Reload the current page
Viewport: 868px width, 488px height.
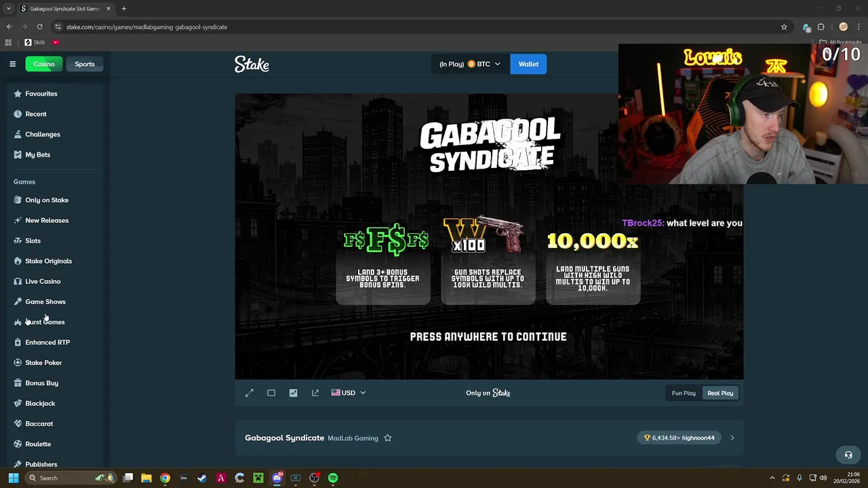(x=40, y=27)
